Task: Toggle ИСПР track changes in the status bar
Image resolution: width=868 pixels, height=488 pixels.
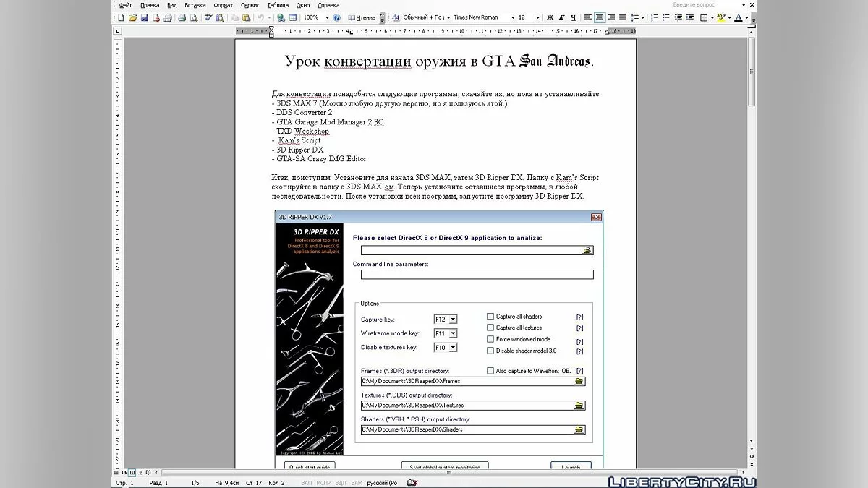Action: [323, 482]
